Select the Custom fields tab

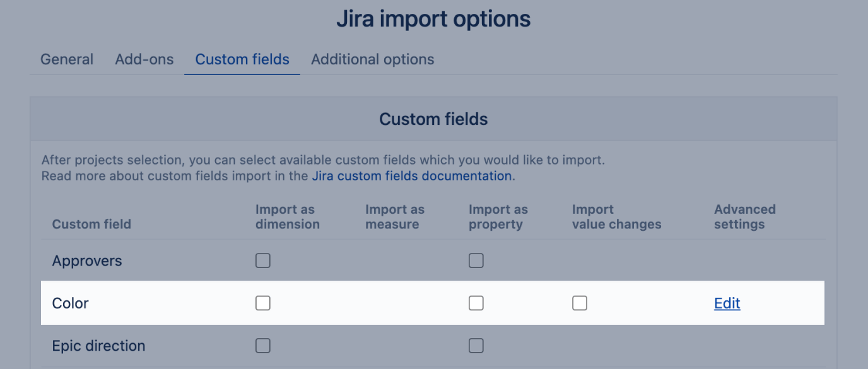pos(242,59)
